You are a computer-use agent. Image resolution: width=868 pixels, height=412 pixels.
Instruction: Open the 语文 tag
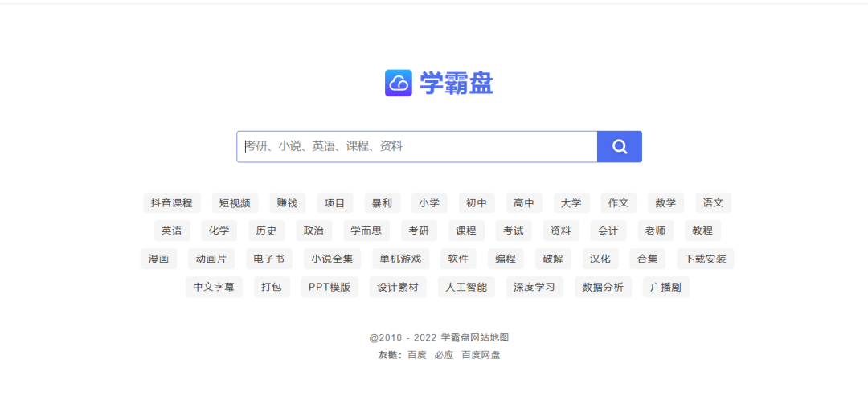[713, 203]
